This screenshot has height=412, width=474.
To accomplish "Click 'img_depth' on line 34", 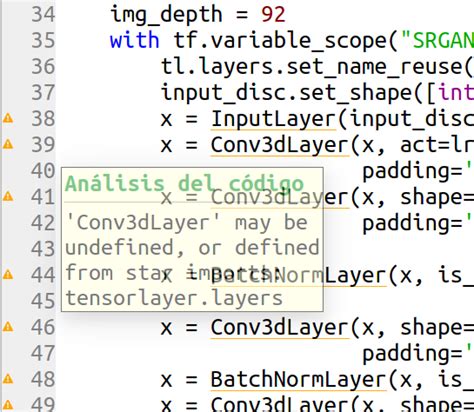I will coord(166,15).
